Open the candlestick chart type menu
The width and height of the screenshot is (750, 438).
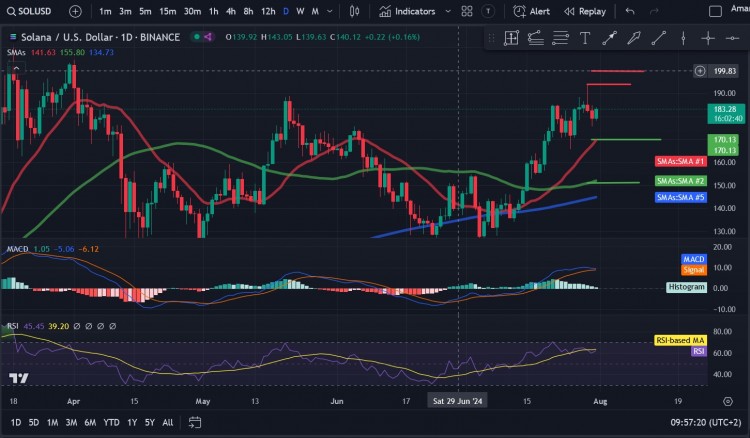(354, 11)
